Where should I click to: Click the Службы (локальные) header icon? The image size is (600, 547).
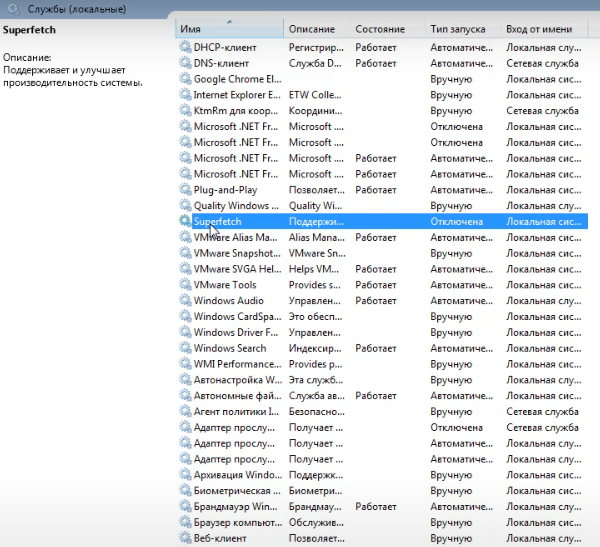(x=14, y=9)
